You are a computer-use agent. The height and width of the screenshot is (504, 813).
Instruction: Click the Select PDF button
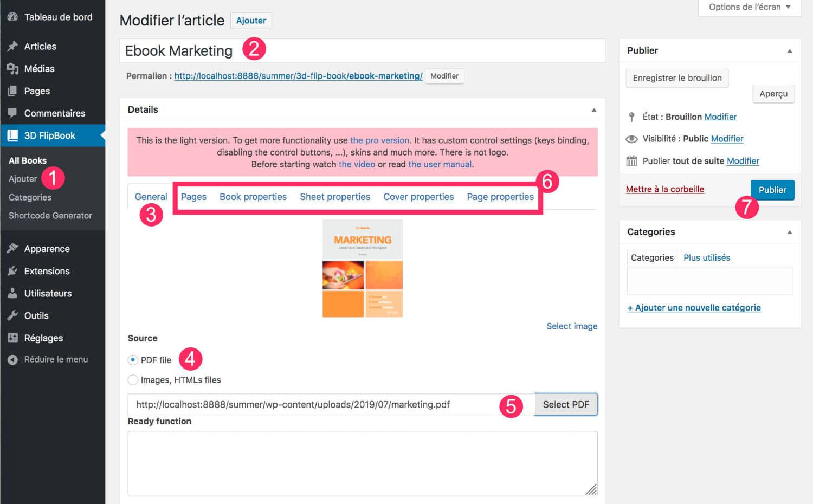point(565,405)
